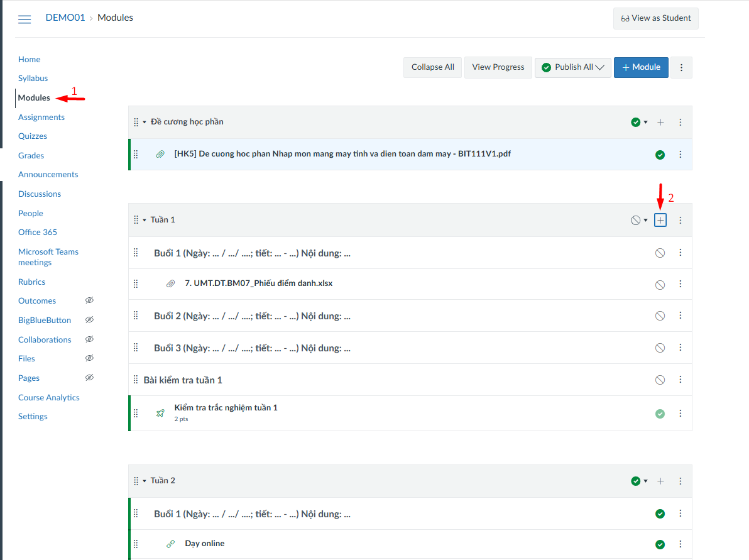Toggle publish status of Phiếu điểm danh.xlsx
The height and width of the screenshot is (560, 749).
pos(660,285)
